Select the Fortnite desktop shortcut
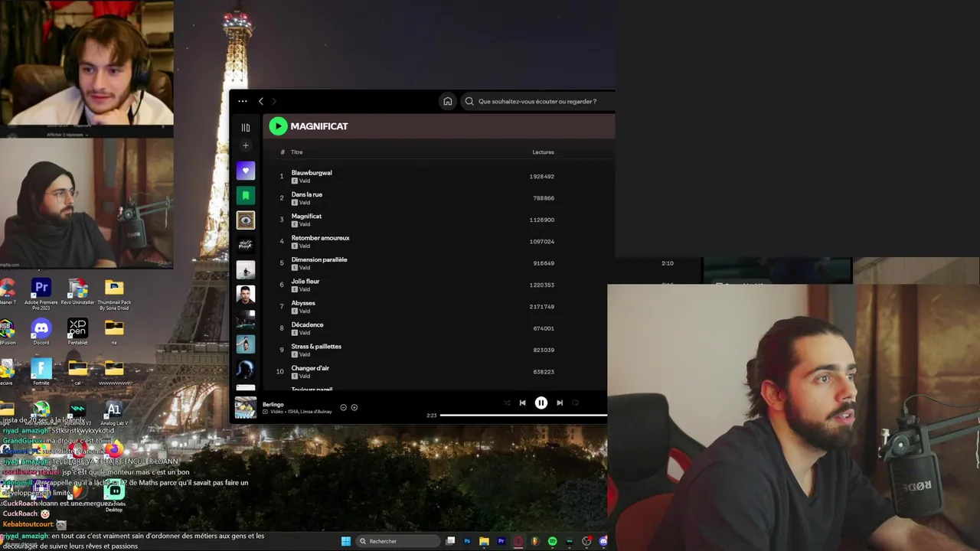This screenshot has width=980, height=551. (41, 372)
